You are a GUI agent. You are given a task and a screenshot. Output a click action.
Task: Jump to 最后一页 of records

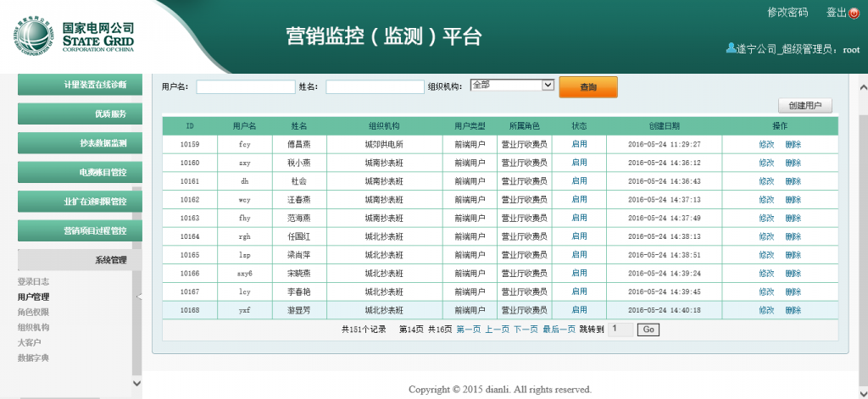(x=559, y=330)
